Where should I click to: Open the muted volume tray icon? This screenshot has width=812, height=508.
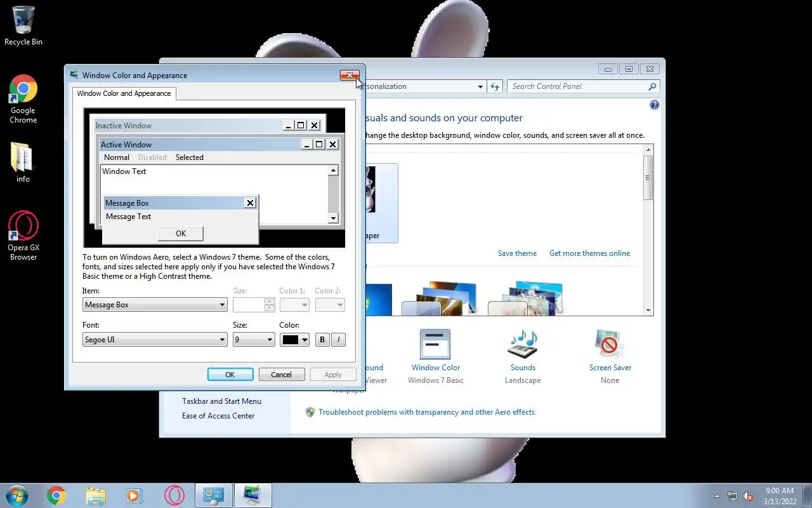[x=749, y=497]
